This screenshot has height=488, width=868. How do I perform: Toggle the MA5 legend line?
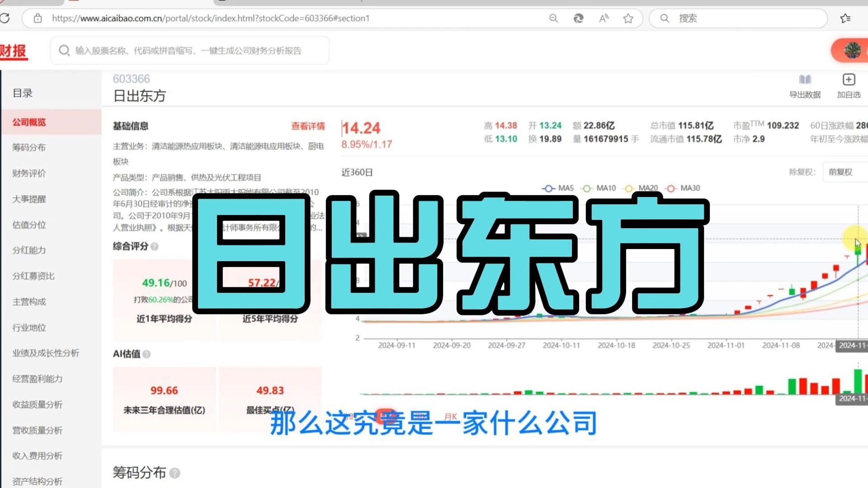pyautogui.click(x=558, y=188)
